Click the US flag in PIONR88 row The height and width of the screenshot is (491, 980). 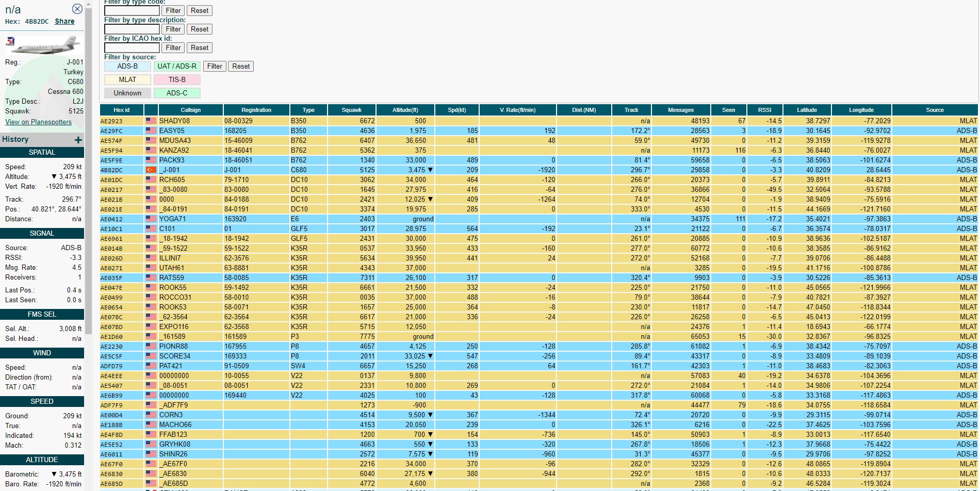click(151, 346)
